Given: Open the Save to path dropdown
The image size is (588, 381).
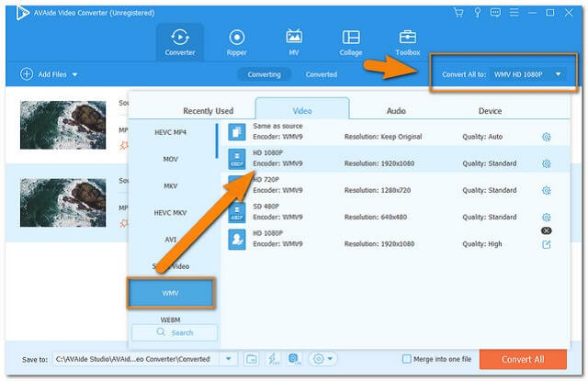Looking at the screenshot, I should [x=229, y=358].
